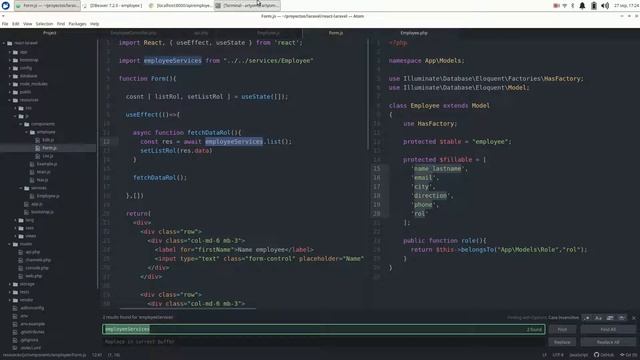Select the Project panel tab
This screenshot has width=640, height=360.
tap(49, 33)
